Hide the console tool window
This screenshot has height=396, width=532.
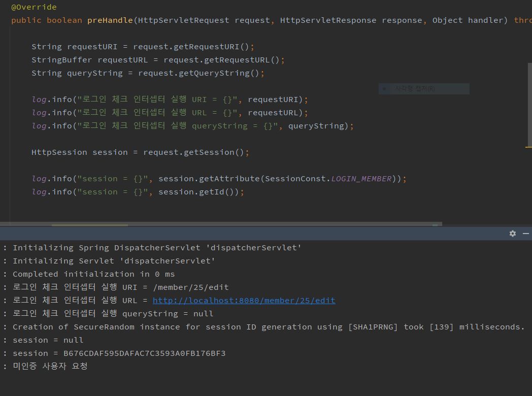(x=526, y=234)
